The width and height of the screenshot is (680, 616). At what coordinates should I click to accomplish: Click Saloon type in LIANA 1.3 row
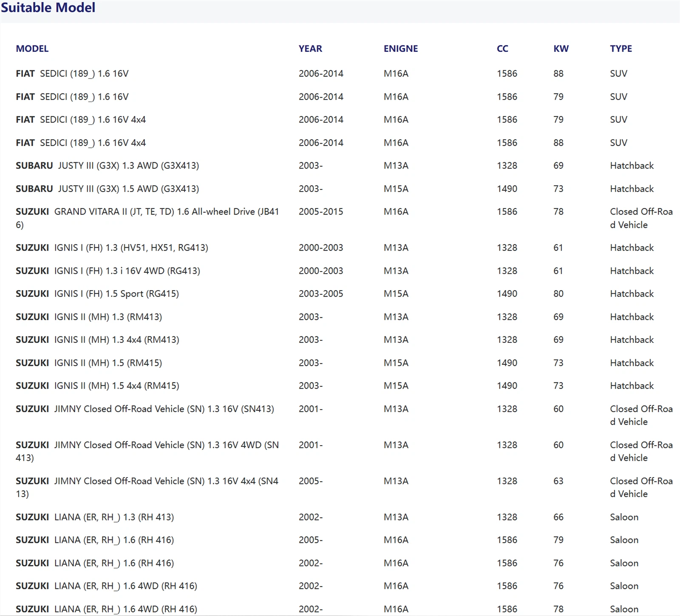pyautogui.click(x=624, y=517)
